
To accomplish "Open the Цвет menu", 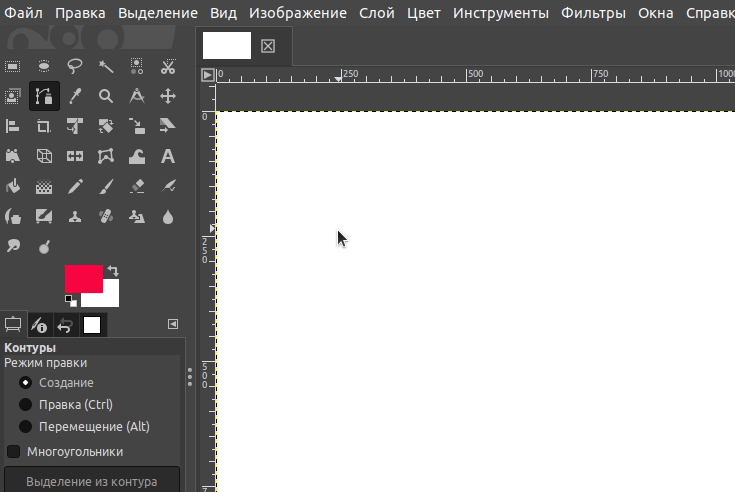I will point(424,13).
